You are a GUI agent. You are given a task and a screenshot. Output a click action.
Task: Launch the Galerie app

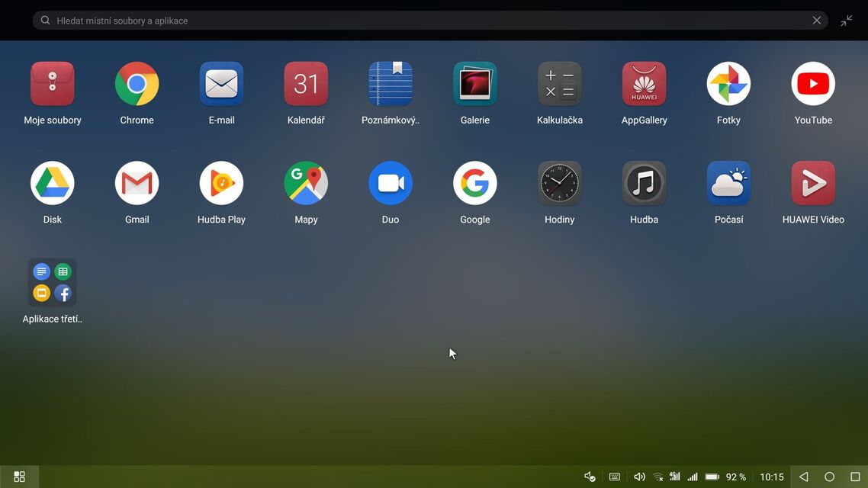tap(475, 84)
